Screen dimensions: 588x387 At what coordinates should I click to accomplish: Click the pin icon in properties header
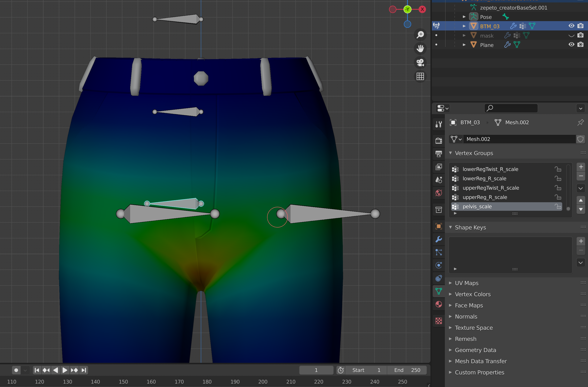point(580,122)
